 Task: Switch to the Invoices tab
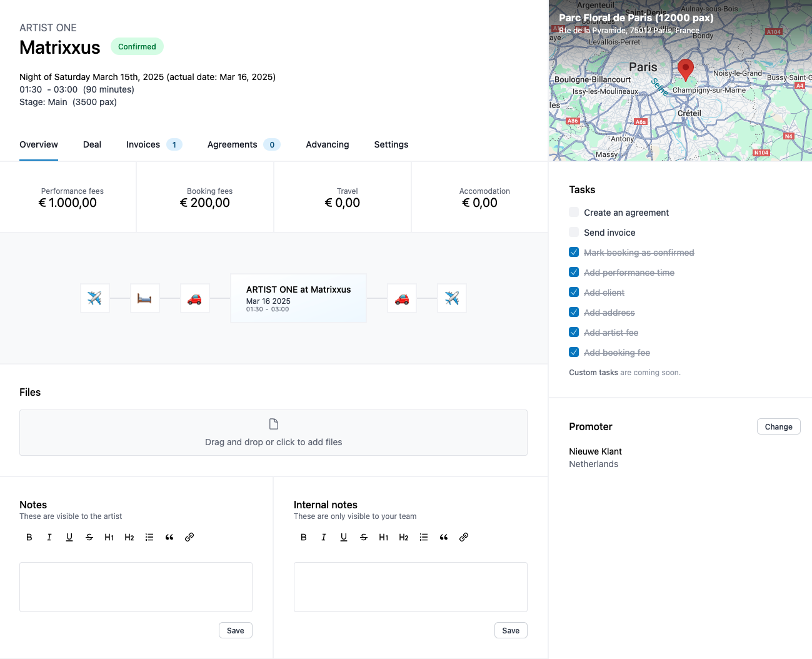click(143, 144)
